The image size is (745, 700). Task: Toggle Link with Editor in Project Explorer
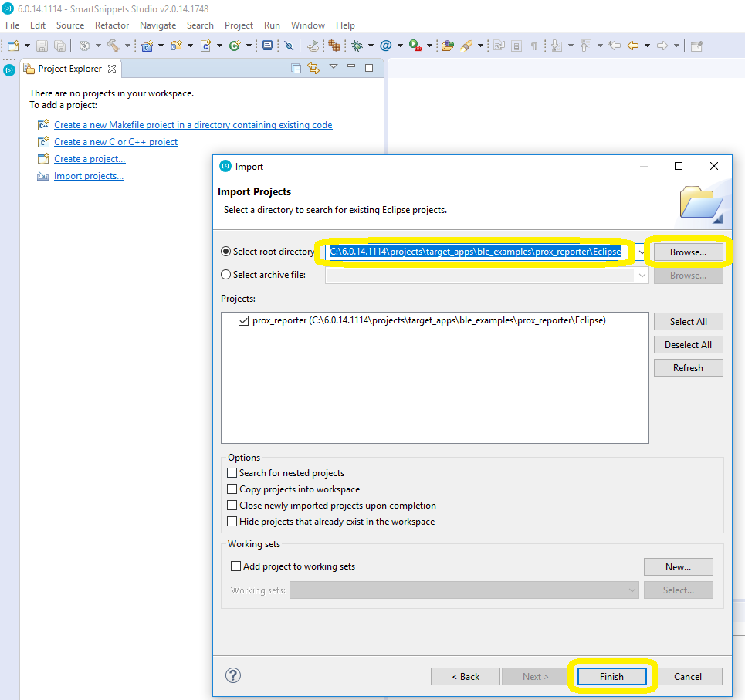click(x=313, y=68)
